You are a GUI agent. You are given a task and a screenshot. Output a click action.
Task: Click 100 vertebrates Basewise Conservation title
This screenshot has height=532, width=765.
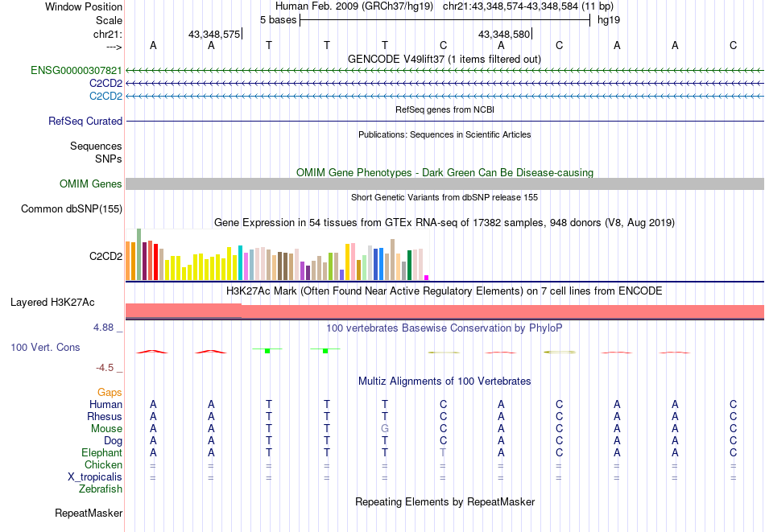coord(445,328)
